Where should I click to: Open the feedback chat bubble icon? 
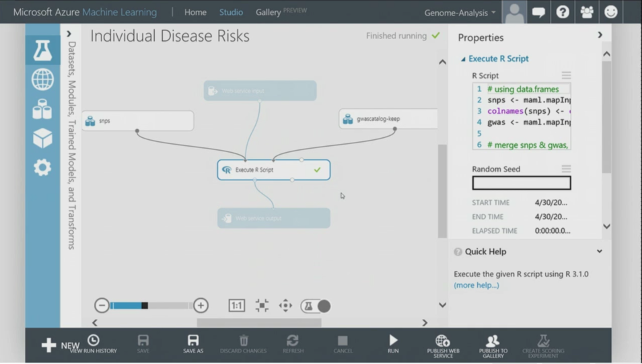tap(538, 12)
